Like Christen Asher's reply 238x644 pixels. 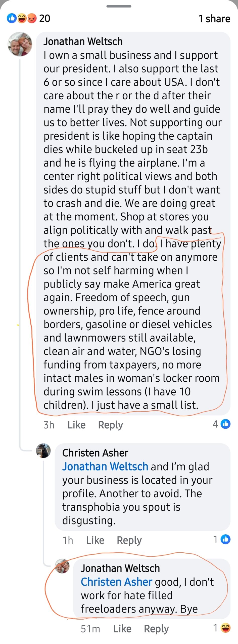pyautogui.click(x=95, y=540)
